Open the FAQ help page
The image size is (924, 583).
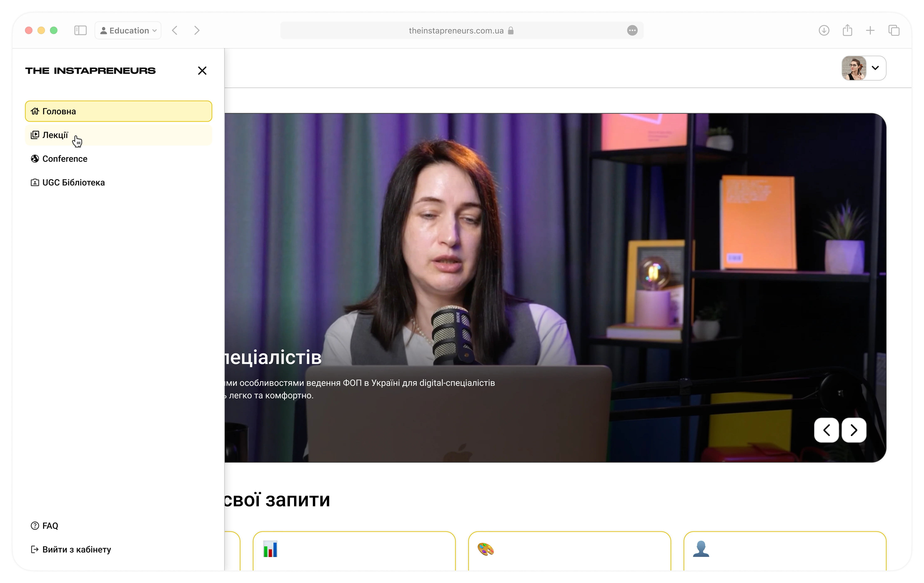(50, 526)
